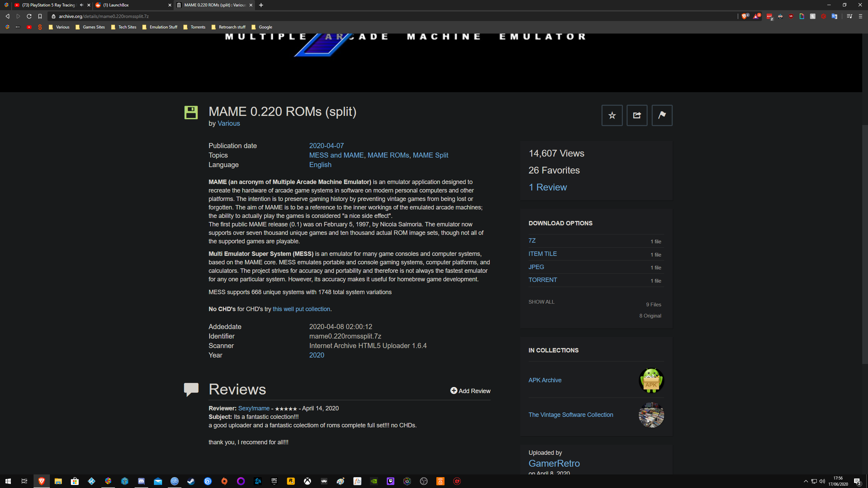Close the MAME 0.220 ROMs tab
This screenshot has height=488, width=868.
pos(251,5)
